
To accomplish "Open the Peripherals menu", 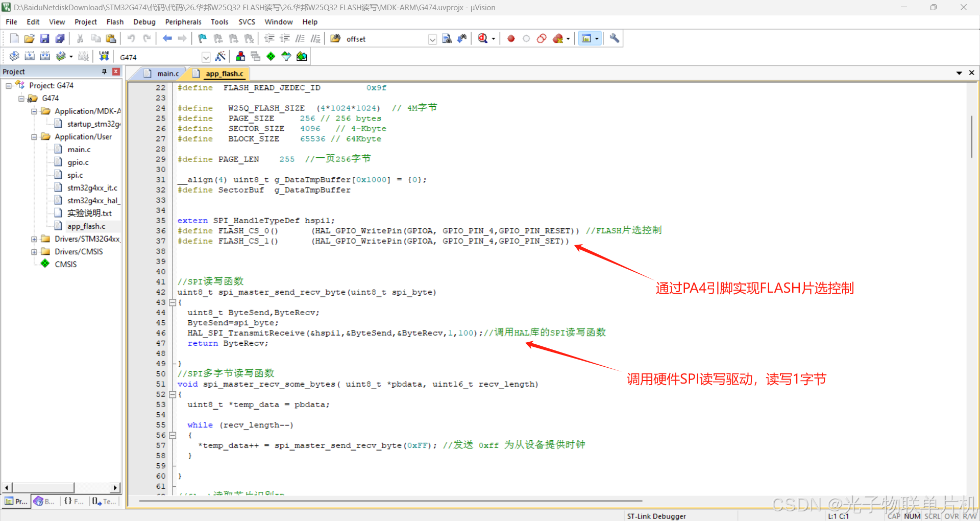I will 183,22.
